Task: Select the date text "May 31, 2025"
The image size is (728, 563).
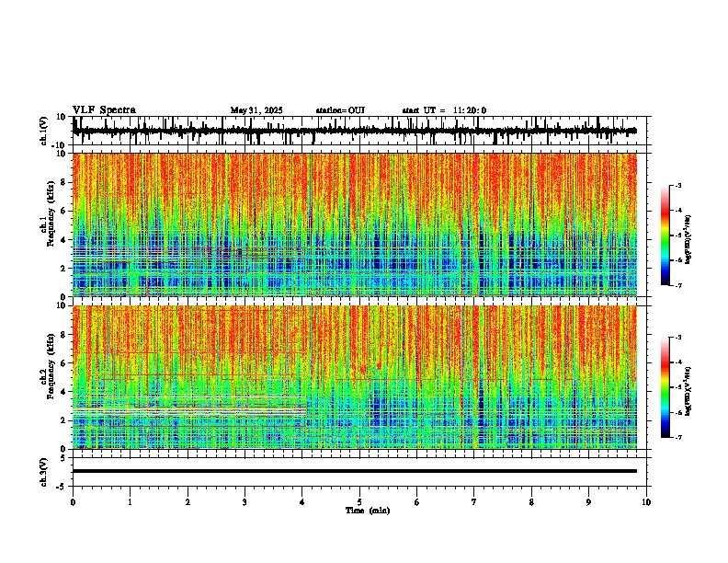Action: click(256, 110)
